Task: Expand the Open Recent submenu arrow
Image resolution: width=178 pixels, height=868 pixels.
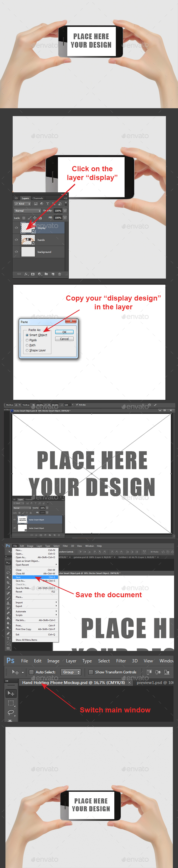Action: 56,565
